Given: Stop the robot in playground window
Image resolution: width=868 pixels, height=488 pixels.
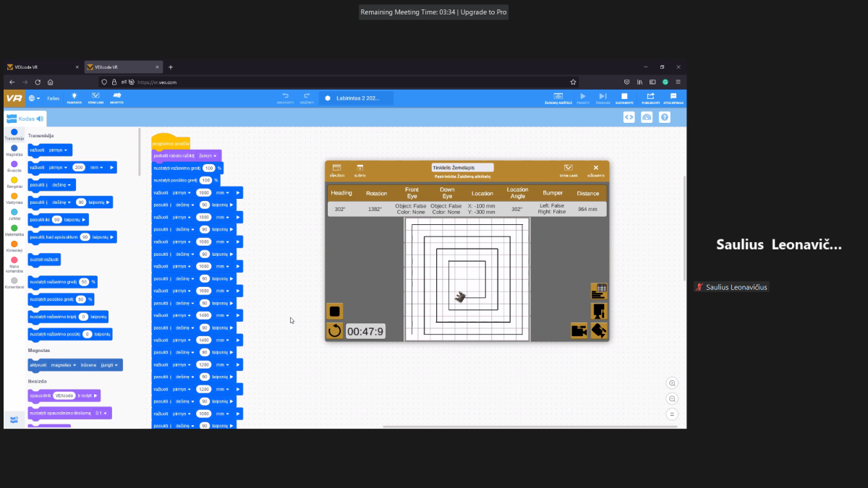Looking at the screenshot, I should [334, 312].
